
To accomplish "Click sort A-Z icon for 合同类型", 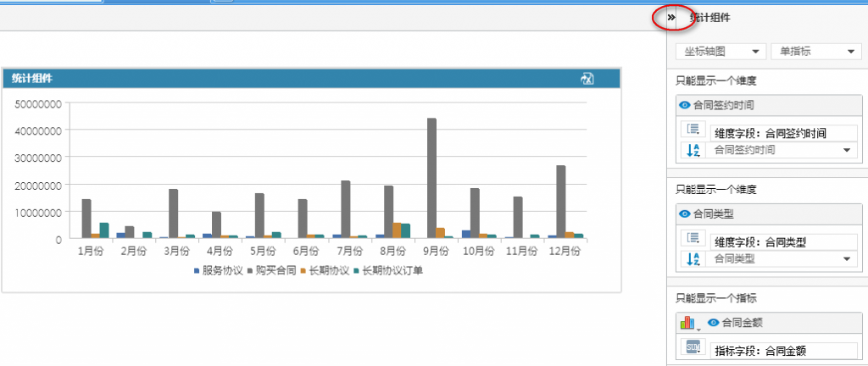I will (693, 258).
